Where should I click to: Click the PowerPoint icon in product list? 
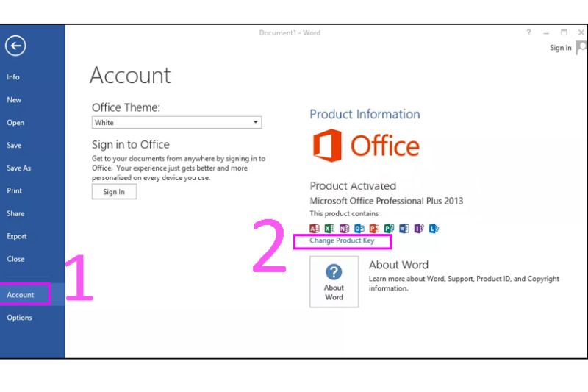click(374, 228)
